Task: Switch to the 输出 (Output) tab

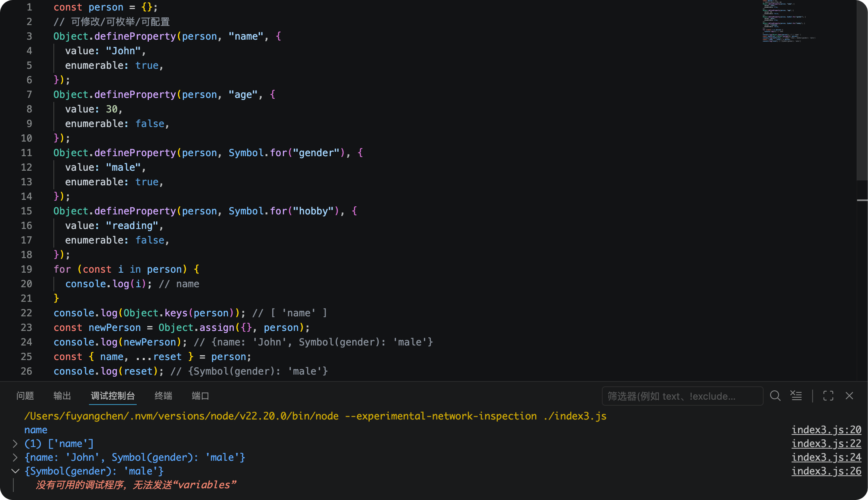Action: point(62,396)
